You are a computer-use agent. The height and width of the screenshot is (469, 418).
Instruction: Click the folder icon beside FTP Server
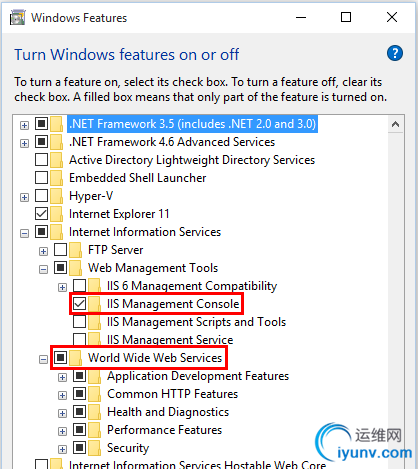point(76,250)
